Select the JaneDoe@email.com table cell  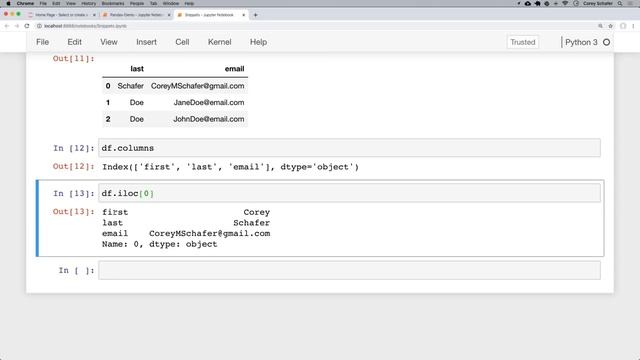point(209,102)
